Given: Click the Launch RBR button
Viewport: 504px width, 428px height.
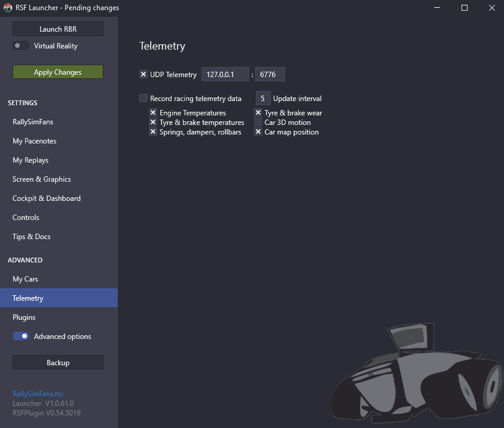Looking at the screenshot, I should click(58, 29).
